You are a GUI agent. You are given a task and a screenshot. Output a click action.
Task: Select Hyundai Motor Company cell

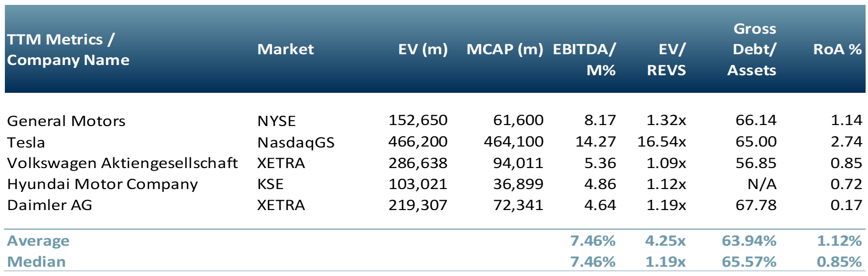pos(102,184)
